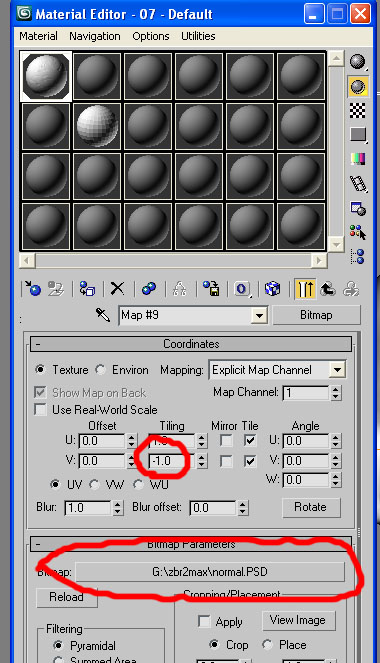The image size is (380, 663).
Task: Toggle the Backlight icon
Action: click(x=358, y=86)
